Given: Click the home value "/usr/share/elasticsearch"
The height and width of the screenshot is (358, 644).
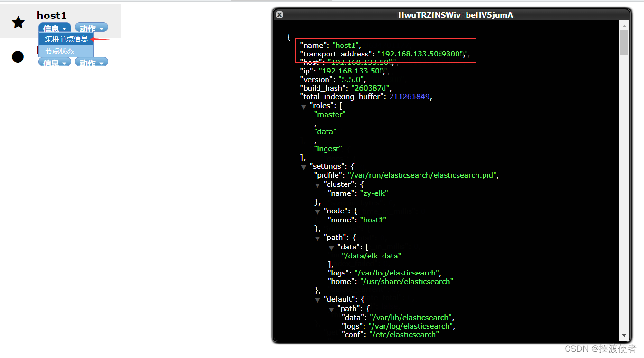Looking at the screenshot, I should tap(407, 281).
